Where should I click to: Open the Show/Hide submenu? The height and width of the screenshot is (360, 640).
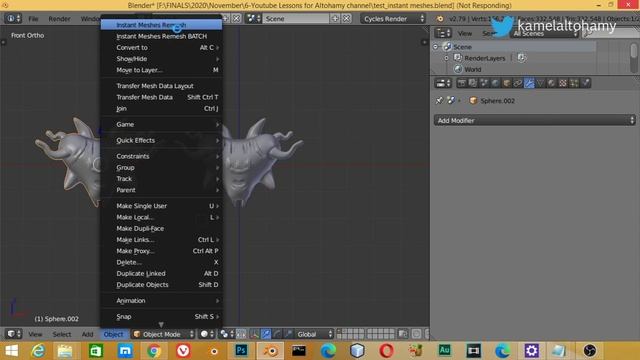click(x=162, y=59)
